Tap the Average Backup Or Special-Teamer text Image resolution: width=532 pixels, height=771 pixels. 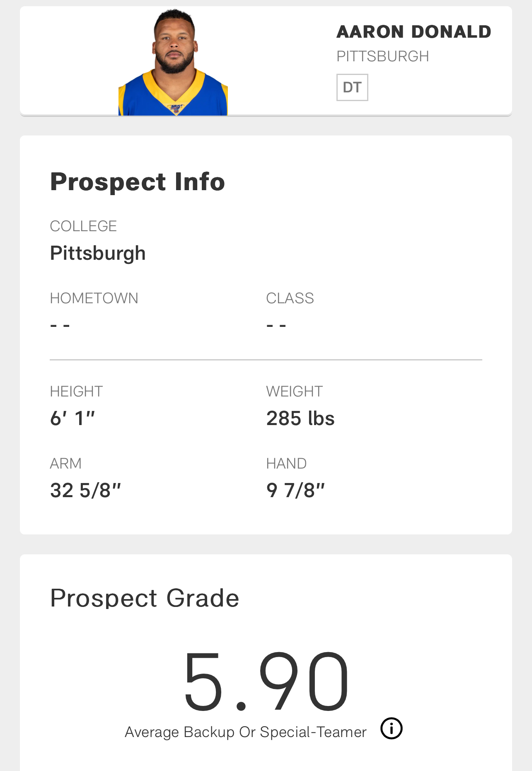[x=246, y=732]
